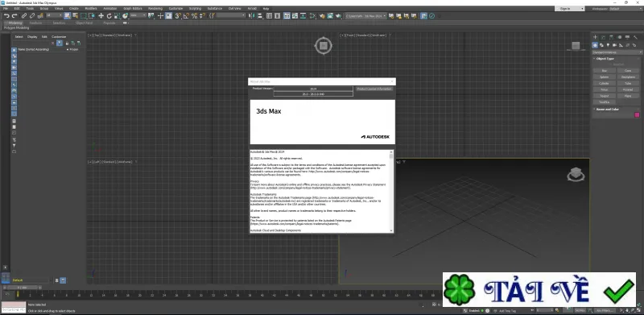Toggle 3D Snaps icon

click(177, 15)
